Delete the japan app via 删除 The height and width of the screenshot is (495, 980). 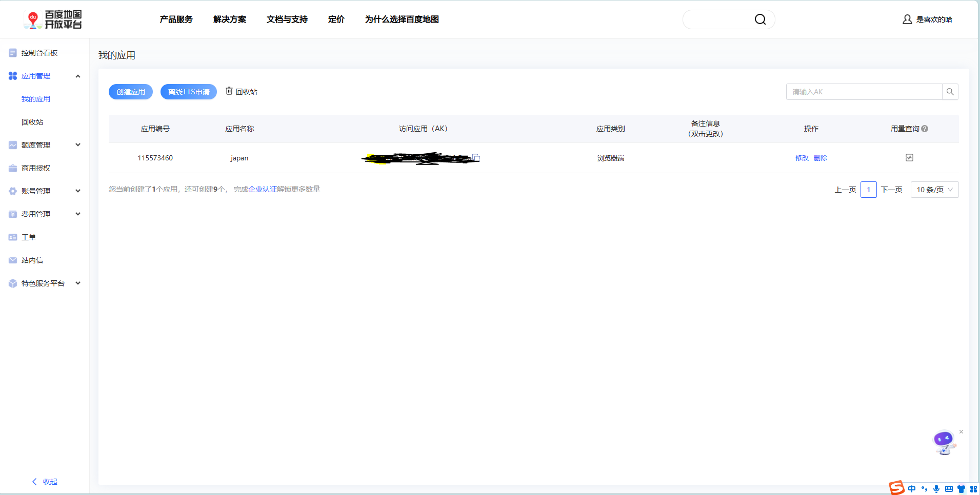tap(820, 158)
